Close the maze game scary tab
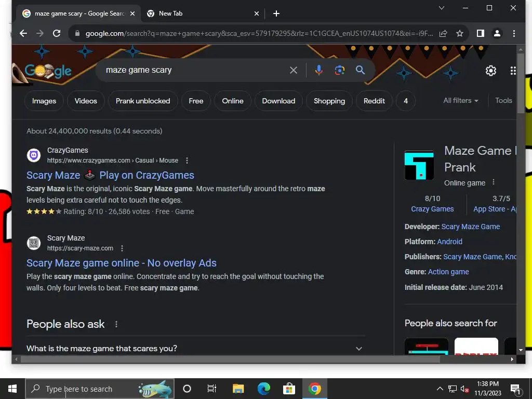This screenshot has width=532, height=399. point(132,14)
